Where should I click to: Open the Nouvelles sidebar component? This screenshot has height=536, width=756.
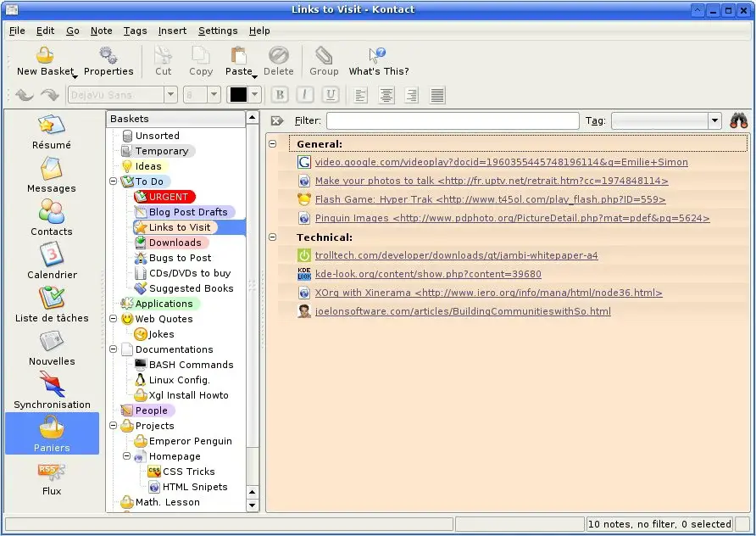(52, 349)
